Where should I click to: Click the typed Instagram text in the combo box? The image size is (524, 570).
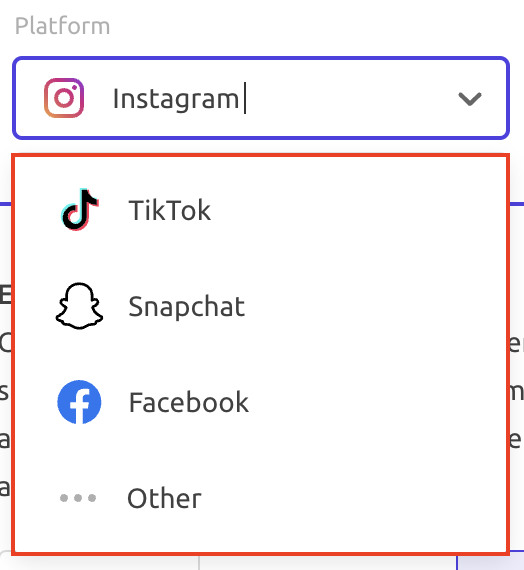click(176, 99)
